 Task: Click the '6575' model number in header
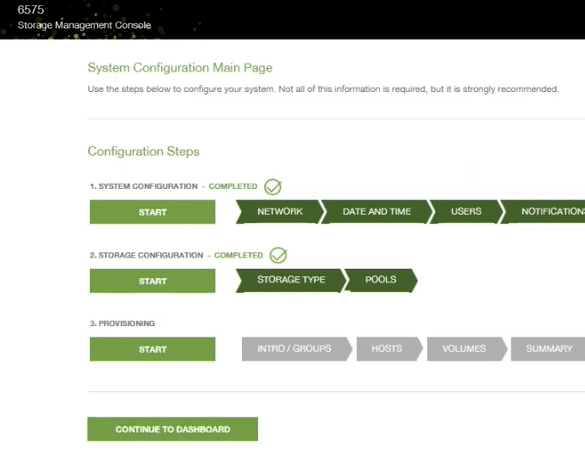click(x=31, y=10)
